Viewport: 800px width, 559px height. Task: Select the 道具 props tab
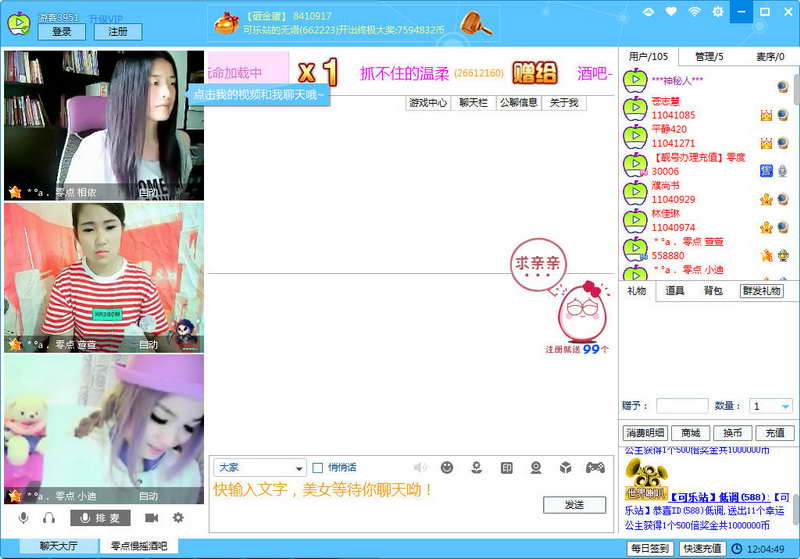coord(674,291)
